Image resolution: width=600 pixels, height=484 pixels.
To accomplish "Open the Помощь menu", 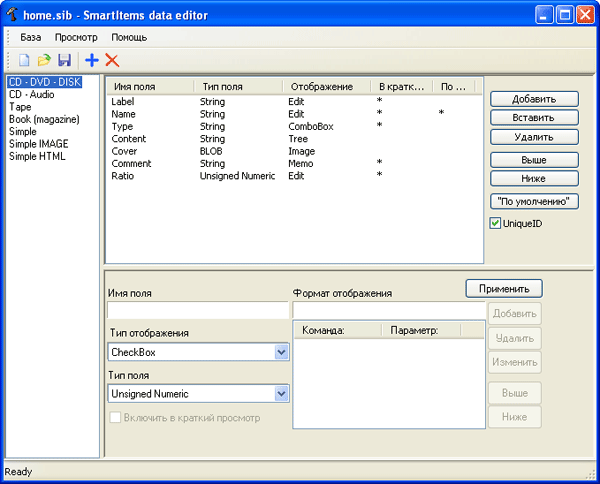I will click(x=129, y=37).
